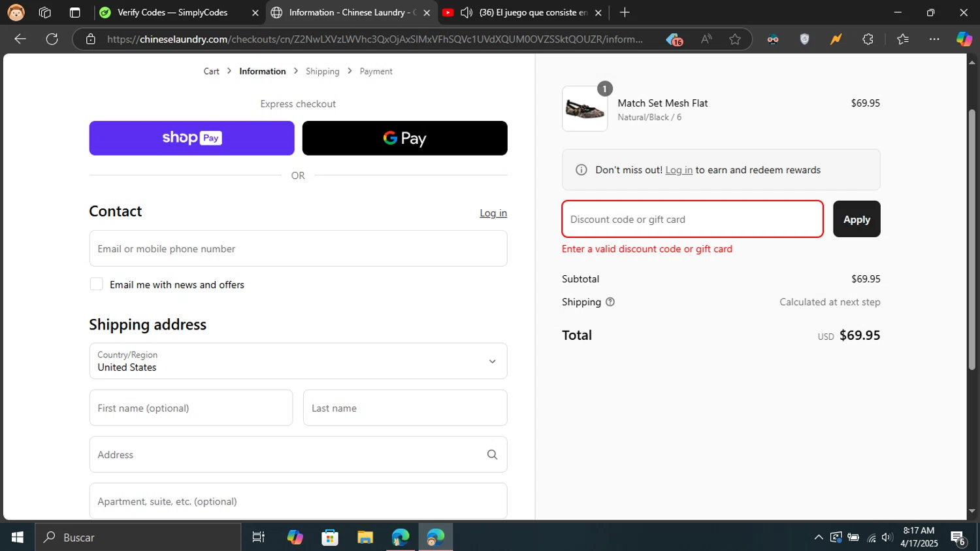Open a new browser tab

pos(625,12)
